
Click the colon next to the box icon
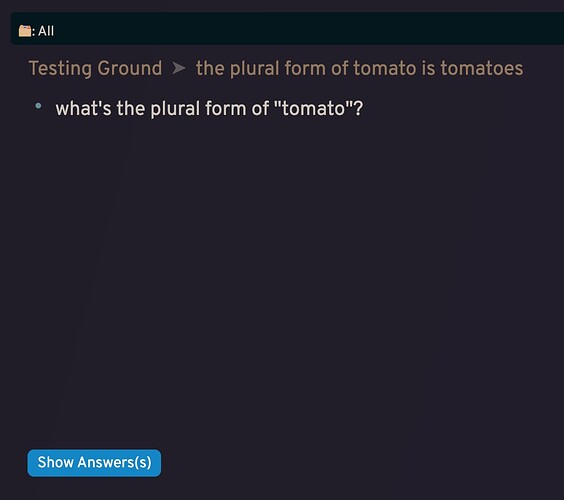(x=33, y=32)
